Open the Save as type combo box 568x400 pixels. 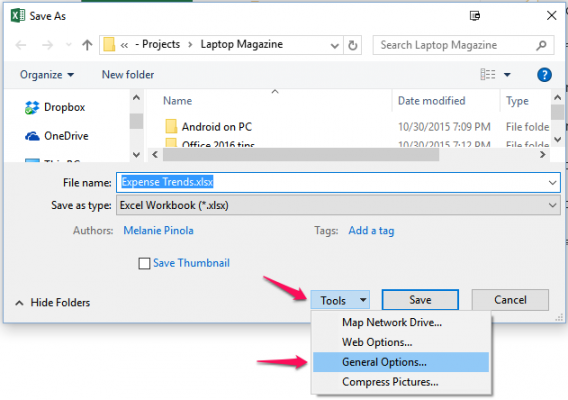[x=338, y=205]
